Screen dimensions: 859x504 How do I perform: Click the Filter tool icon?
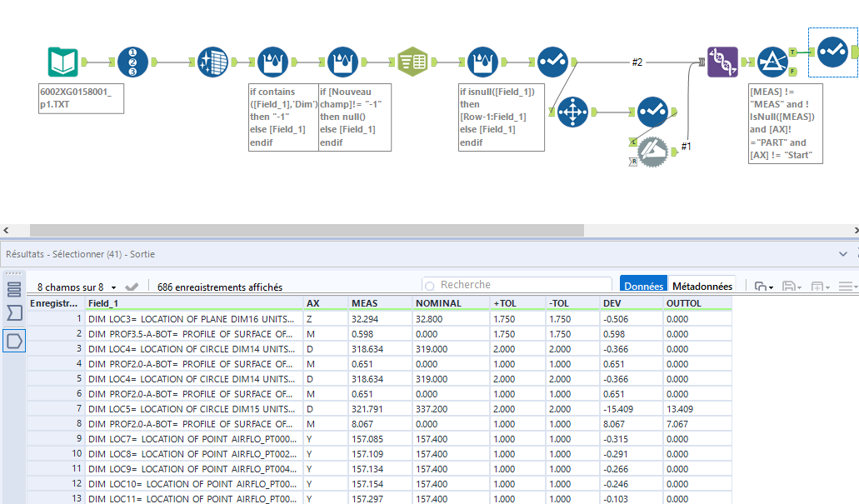[772, 62]
